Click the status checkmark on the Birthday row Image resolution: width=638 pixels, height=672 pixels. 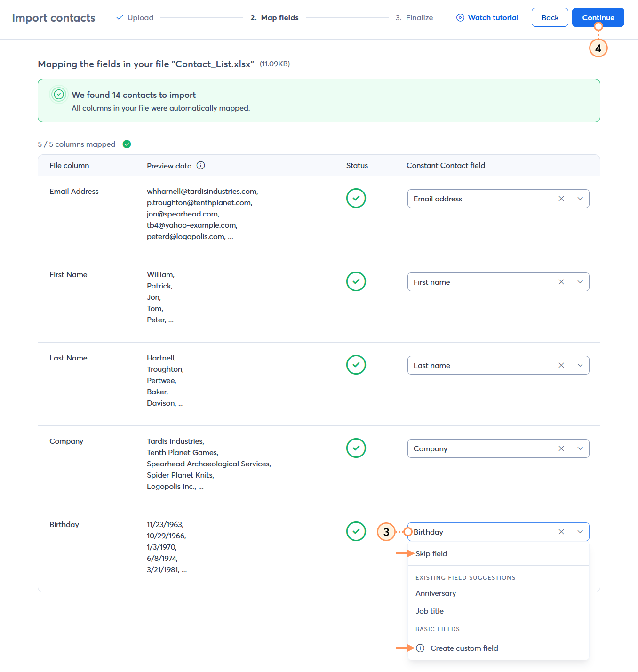point(356,531)
